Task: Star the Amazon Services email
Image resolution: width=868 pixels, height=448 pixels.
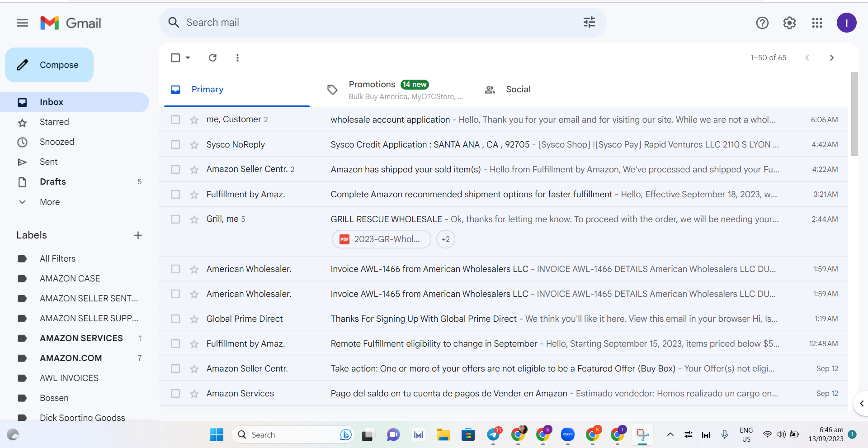Action: [x=194, y=394]
